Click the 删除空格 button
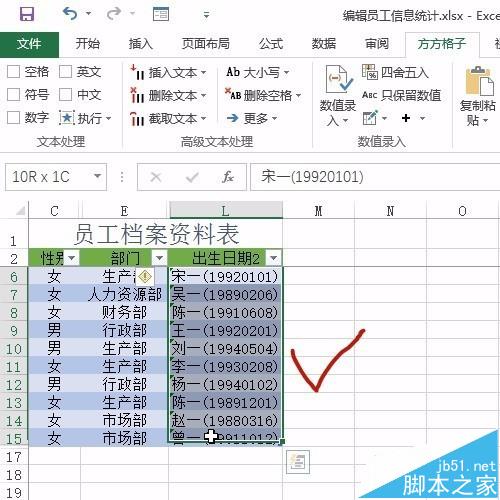This screenshot has height=500, width=500. pyautogui.click(x=263, y=95)
